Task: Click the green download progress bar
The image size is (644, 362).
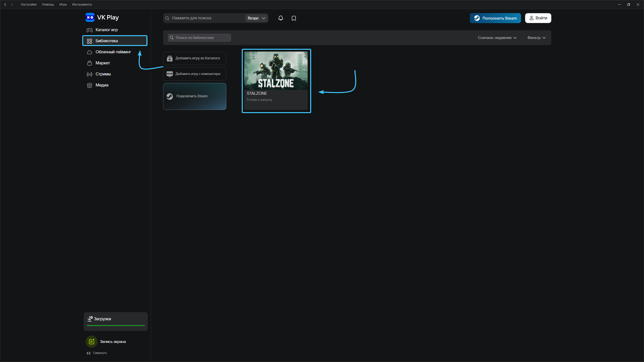Action: tap(116, 326)
